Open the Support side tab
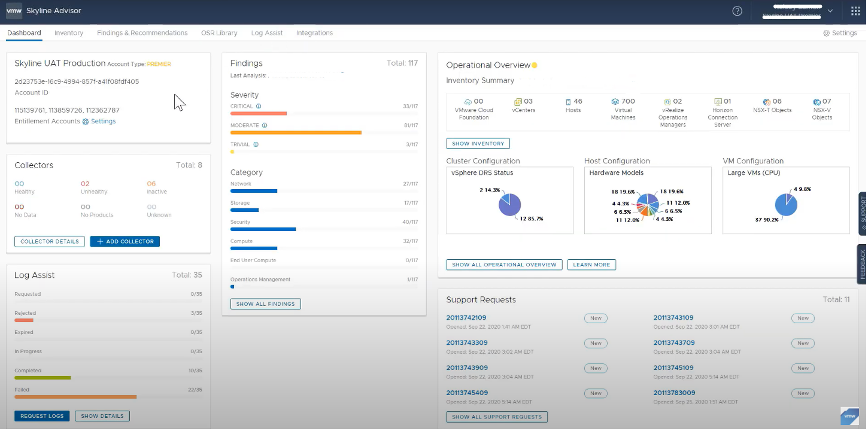This screenshot has width=868, height=431. tap(863, 213)
